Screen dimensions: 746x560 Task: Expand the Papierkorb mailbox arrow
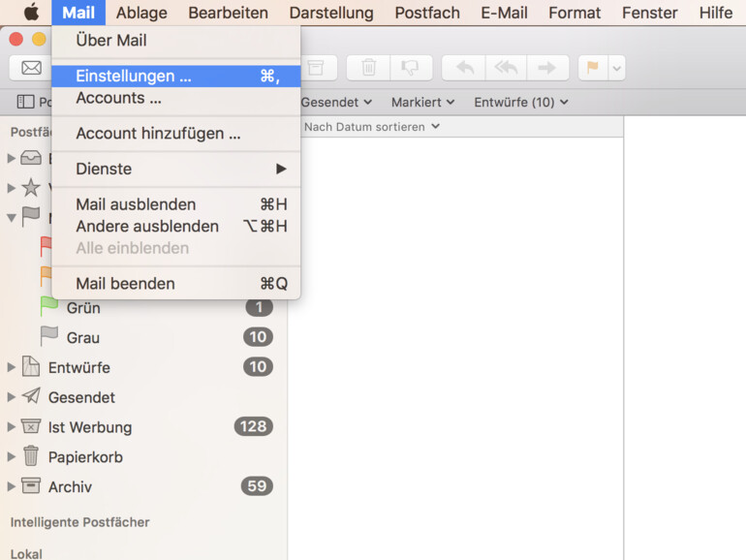click(11, 457)
